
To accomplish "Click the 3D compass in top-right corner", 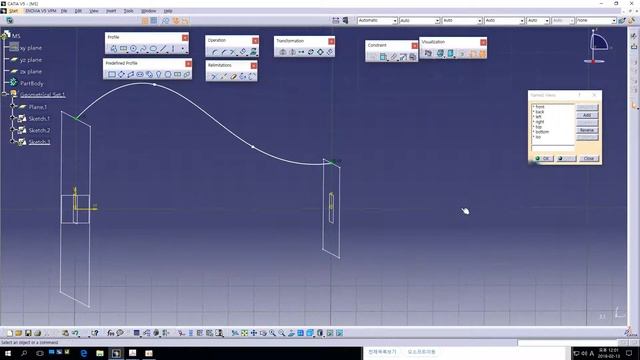I will pyautogui.click(x=597, y=46).
